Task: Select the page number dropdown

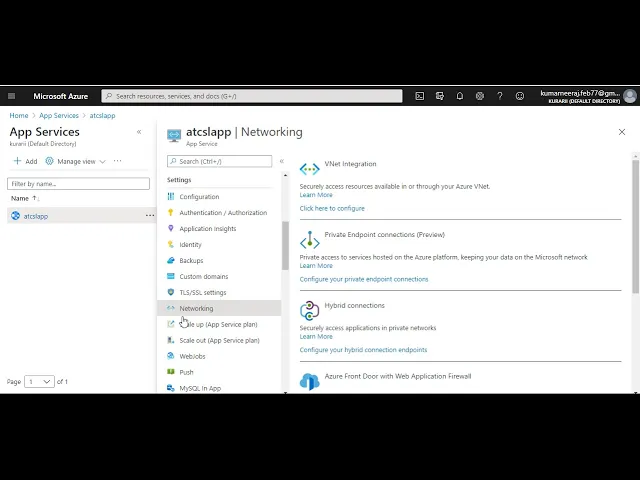Action: pos(39,382)
